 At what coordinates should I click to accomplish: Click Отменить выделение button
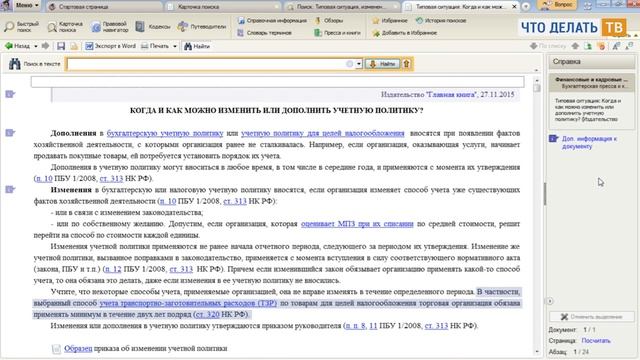click(x=591, y=317)
